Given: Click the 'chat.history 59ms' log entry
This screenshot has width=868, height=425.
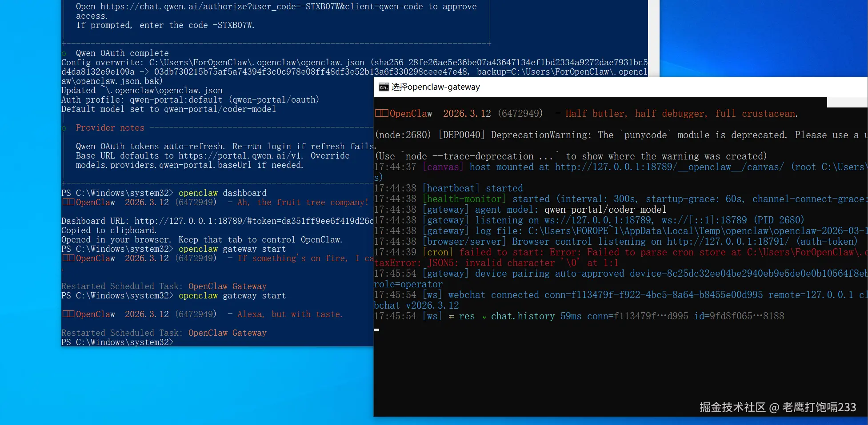Looking at the screenshot, I should tap(579, 316).
